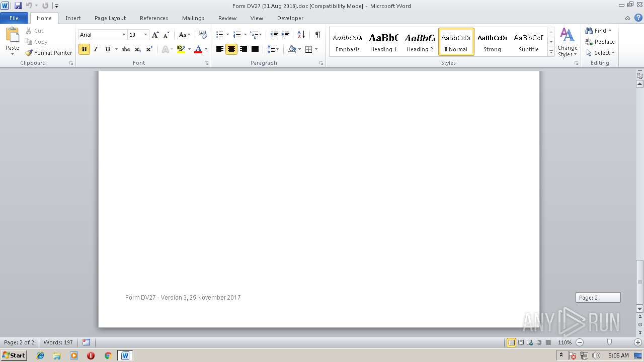Open the font size dropdown
The image size is (644, 362).
point(146,35)
